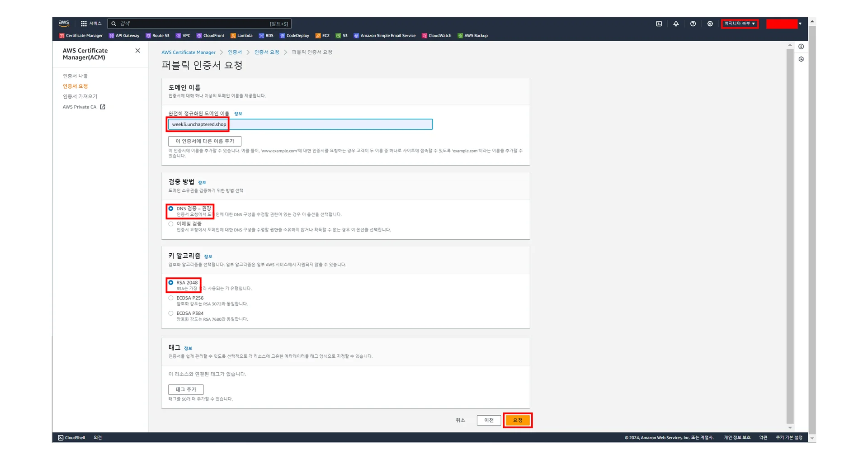Open API Gateway bookmark
Image resolution: width=868 pixels, height=460 pixels.
tap(124, 35)
